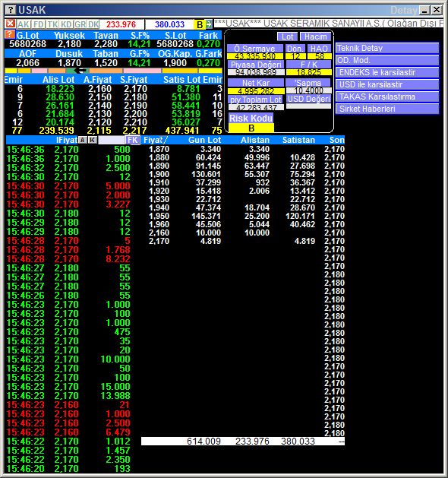
Task: Click the FD toolbar button
Action: [39, 24]
